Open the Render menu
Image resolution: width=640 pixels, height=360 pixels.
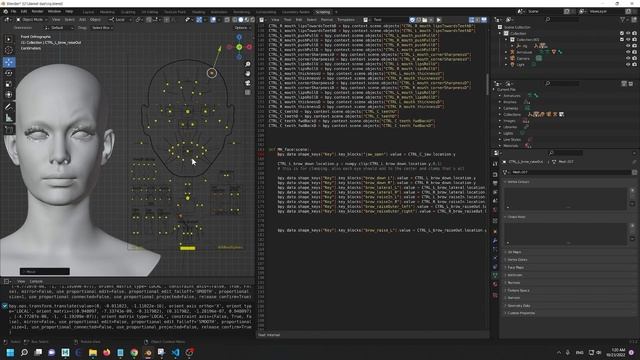point(37,11)
